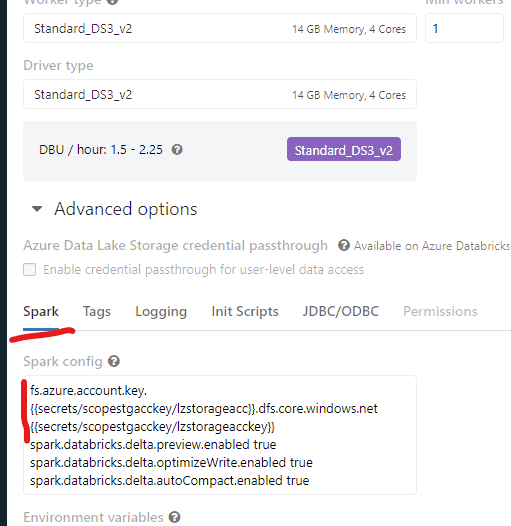Switch to the Logging tab
This screenshot has width=511, height=526.
(161, 311)
